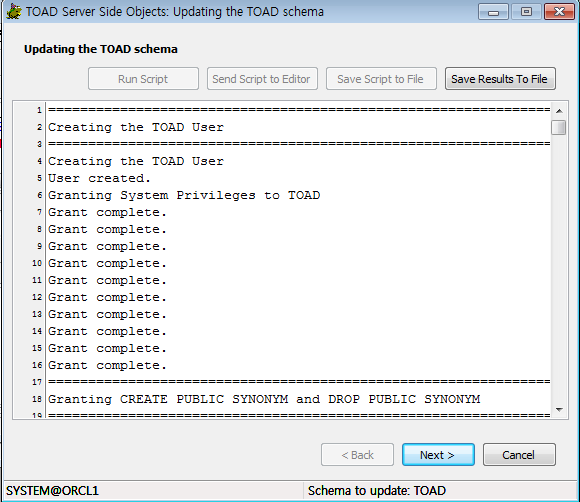
Task: Click line number 12 in the gutter
Action: [x=37, y=297]
